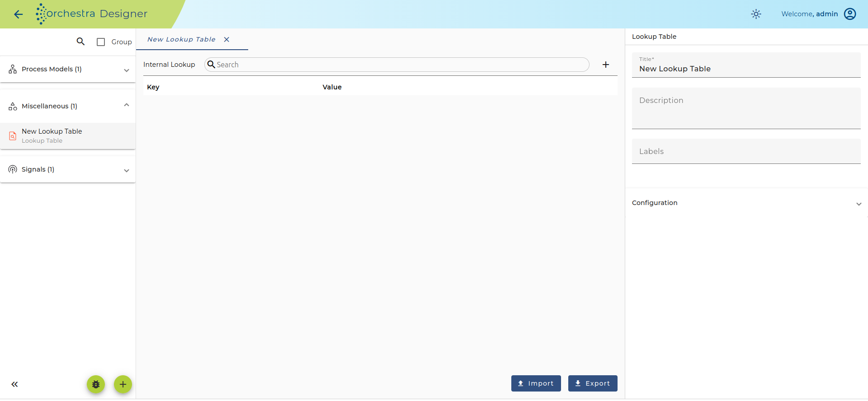
Task: Enable the Group checkbox
Action: 101,42
